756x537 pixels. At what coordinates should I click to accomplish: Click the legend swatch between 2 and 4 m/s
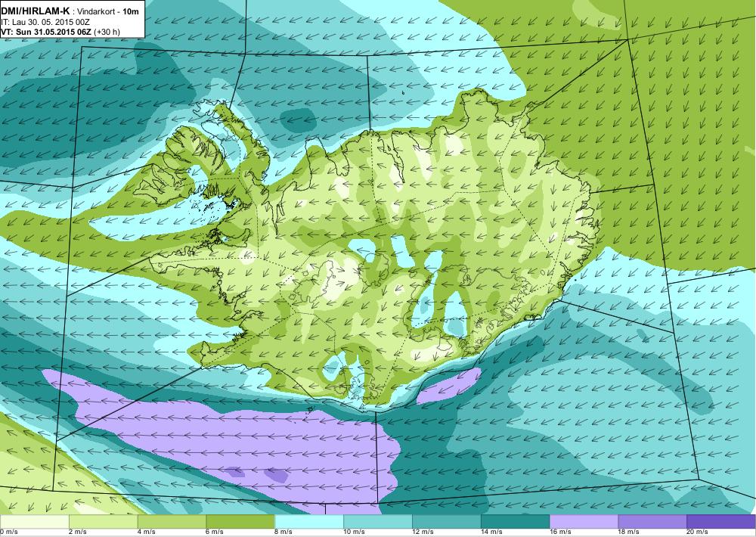click(x=103, y=522)
